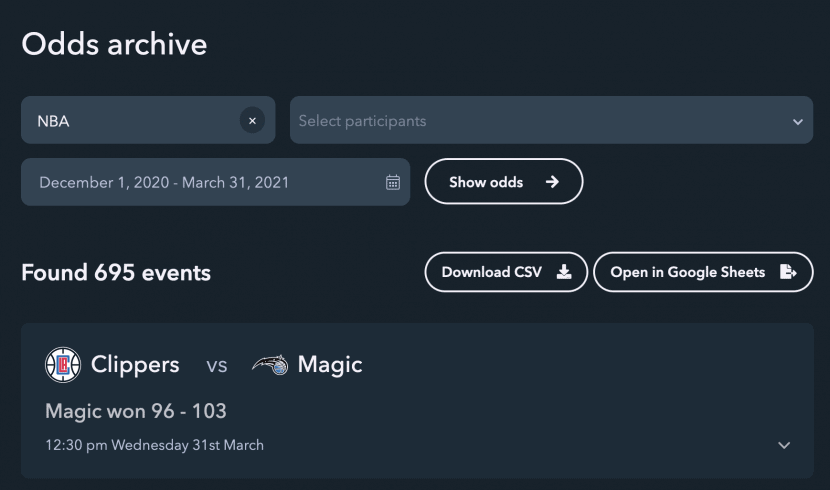Download the results as CSV
Screen dimensions: 830x490
pos(506,272)
